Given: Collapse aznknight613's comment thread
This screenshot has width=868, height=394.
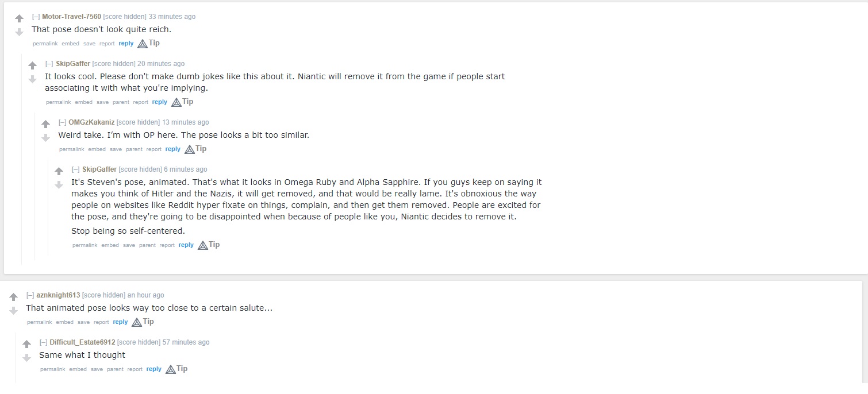Looking at the screenshot, I should tap(30, 295).
